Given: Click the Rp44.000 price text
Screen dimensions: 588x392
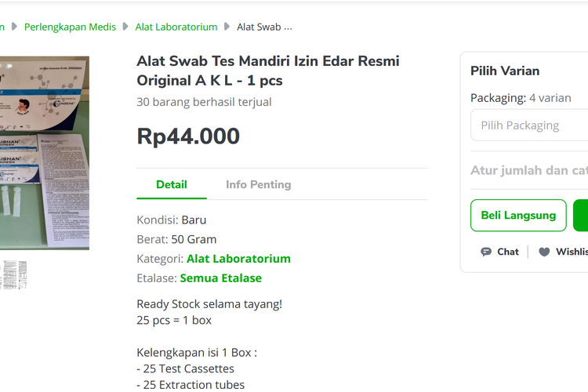Looking at the screenshot, I should point(188,136).
